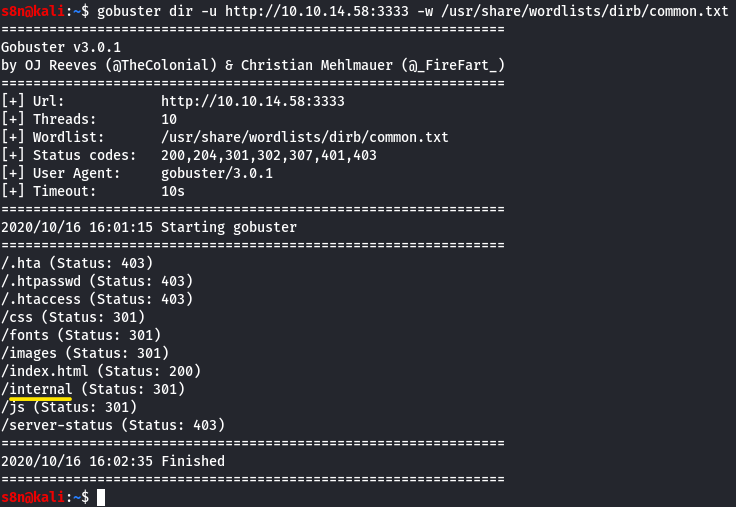Click the /fonts directory result
736x507 pixels.
click(x=28, y=335)
